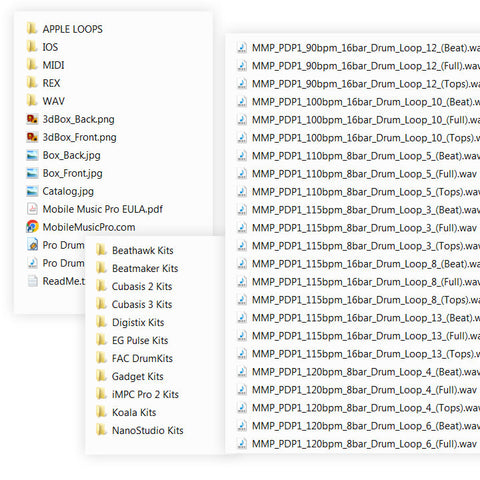Click the Box_Front.jpg image icon
The height and width of the screenshot is (480, 480).
click(x=32, y=173)
